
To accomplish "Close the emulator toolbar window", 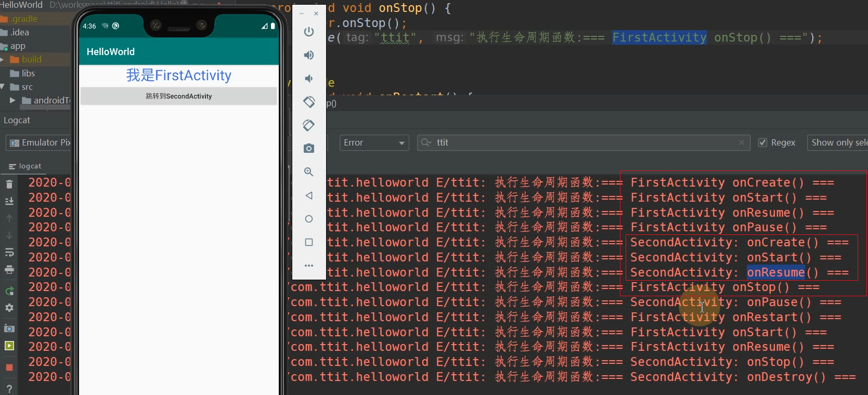I will pyautogui.click(x=316, y=14).
